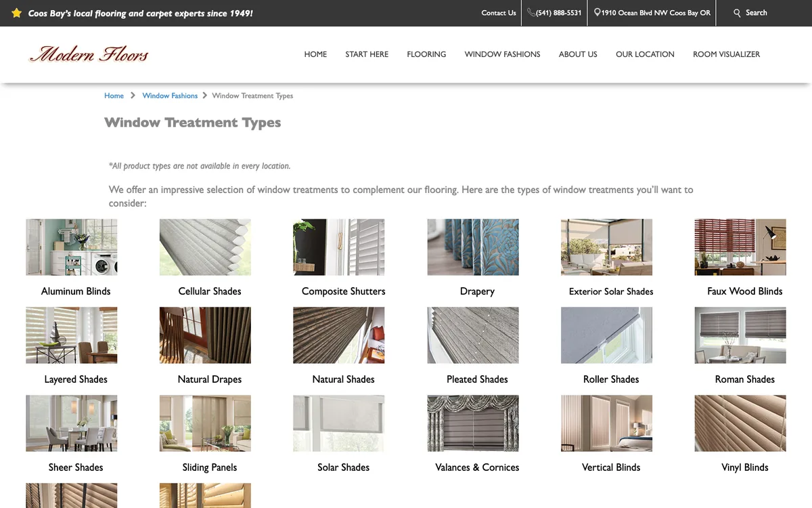Click the magnifier search icon
812x508 pixels.
tap(738, 13)
